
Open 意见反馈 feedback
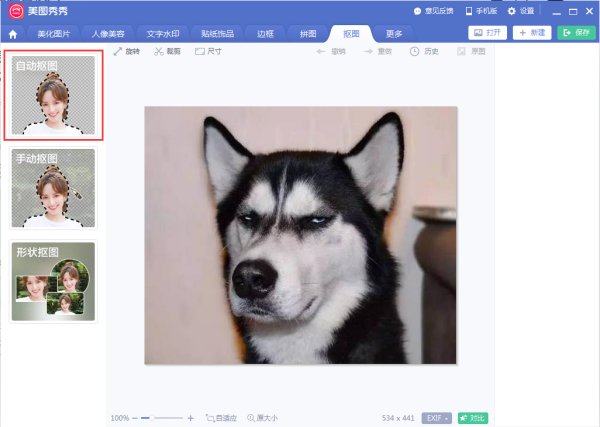434,11
